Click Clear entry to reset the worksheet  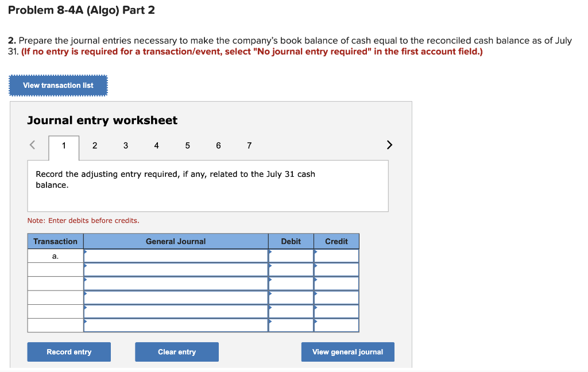[176, 351]
